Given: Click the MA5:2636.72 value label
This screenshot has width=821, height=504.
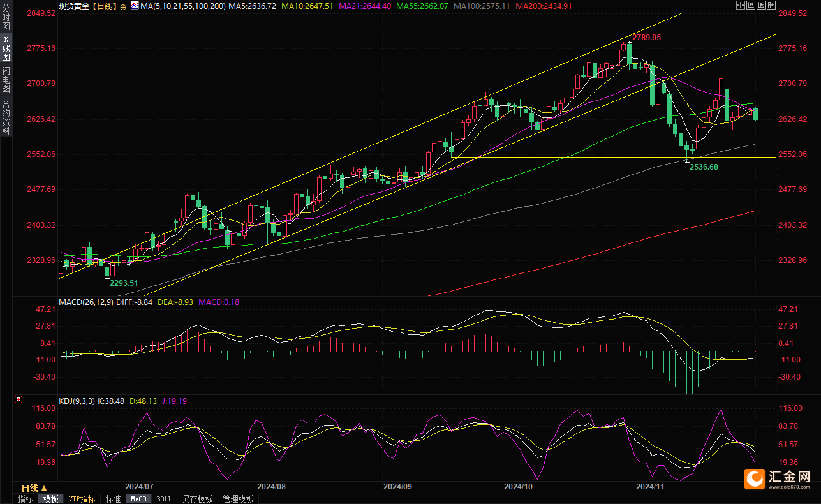Looking at the screenshot, I should [x=253, y=6].
